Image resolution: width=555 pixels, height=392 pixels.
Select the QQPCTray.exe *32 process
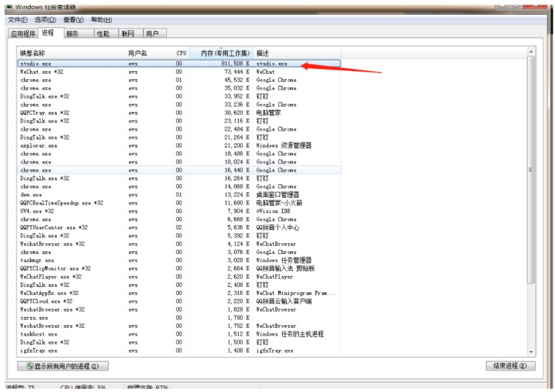coord(179,113)
